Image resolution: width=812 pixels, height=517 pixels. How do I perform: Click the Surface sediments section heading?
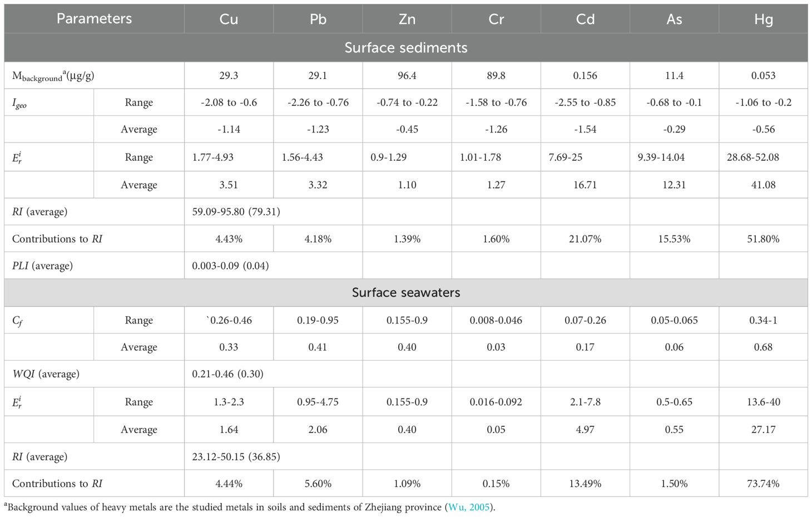406,48
